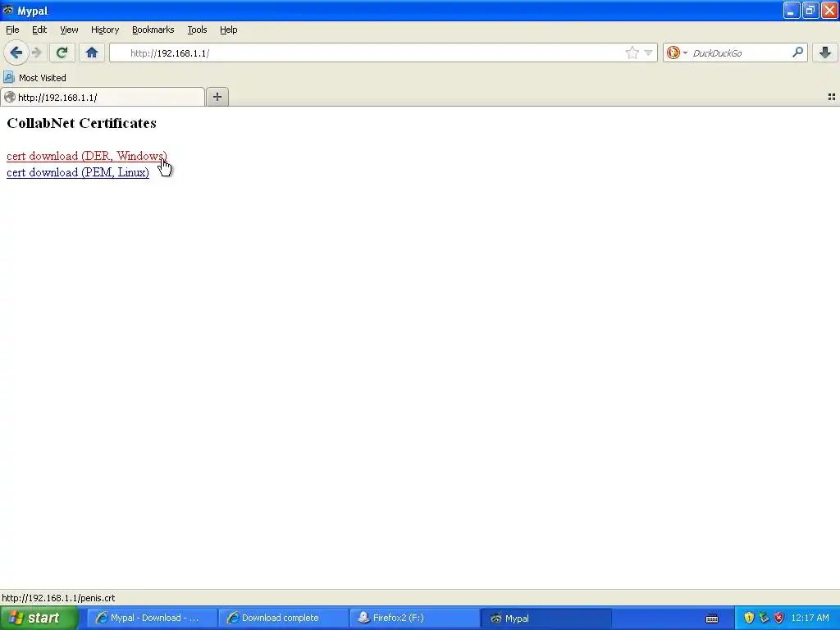Bookmark this page with the star icon

click(632, 52)
